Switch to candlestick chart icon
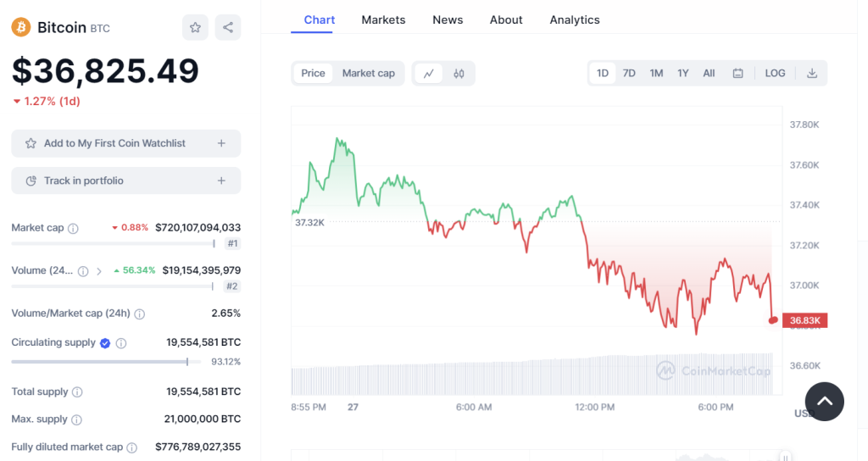 pyautogui.click(x=459, y=74)
